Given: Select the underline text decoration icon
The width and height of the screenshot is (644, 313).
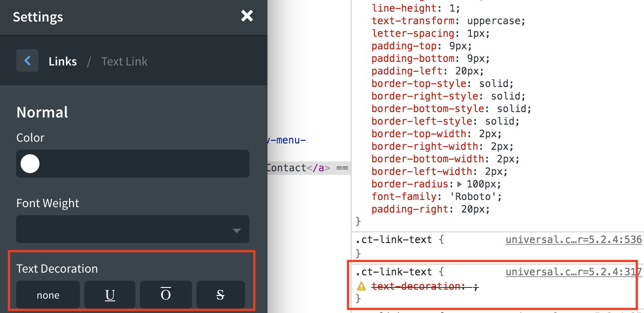Looking at the screenshot, I should click(x=109, y=295).
